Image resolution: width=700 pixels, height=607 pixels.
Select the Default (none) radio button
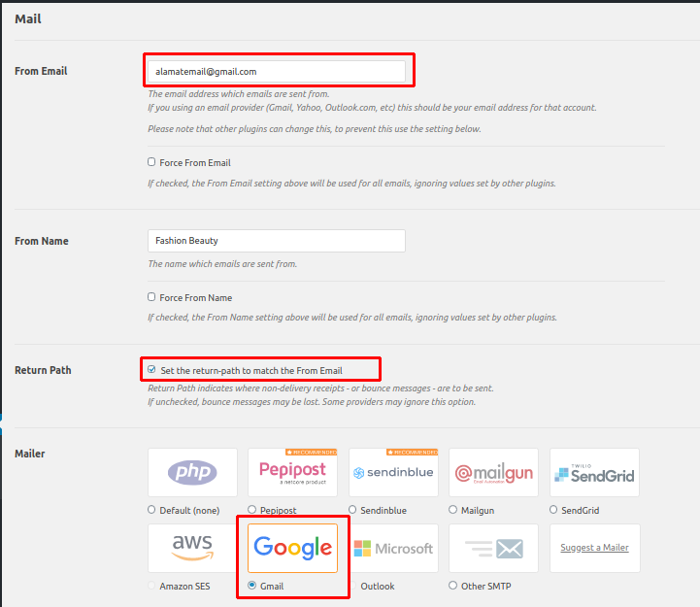pyautogui.click(x=151, y=510)
